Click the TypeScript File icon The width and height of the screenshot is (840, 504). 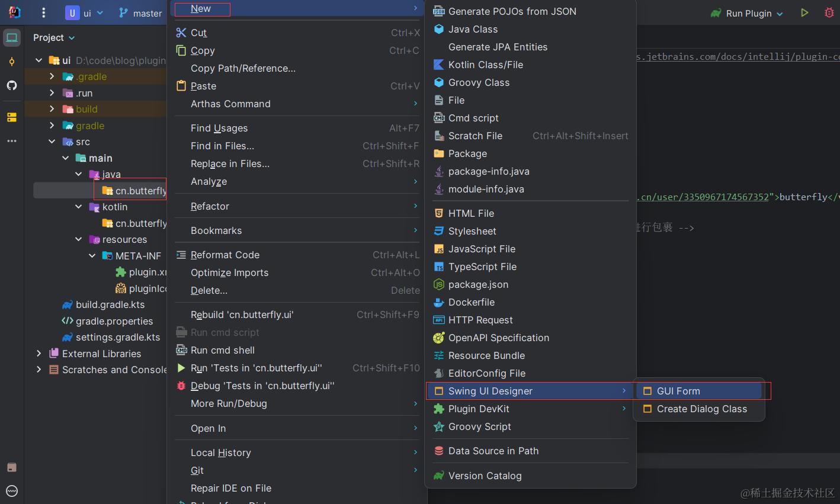[439, 267]
